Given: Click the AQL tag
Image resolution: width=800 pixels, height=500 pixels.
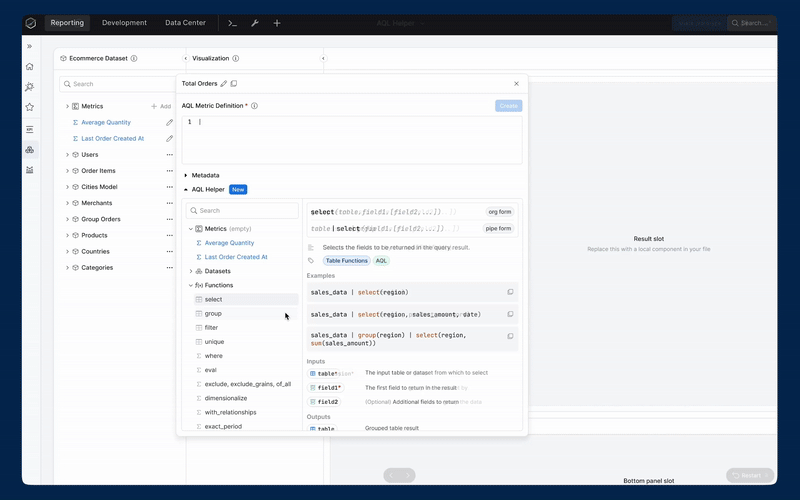Looking at the screenshot, I should coord(381,261).
